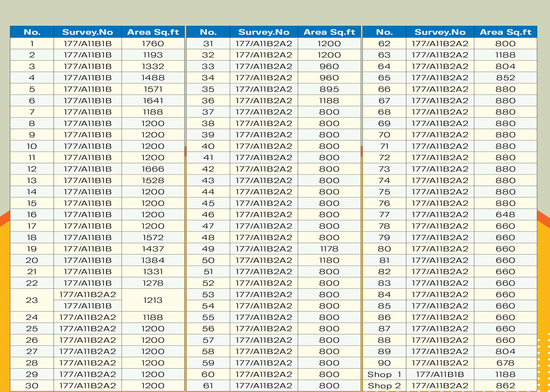
Task: Click area value 1666 in plot 12 row
Action: coord(153,169)
